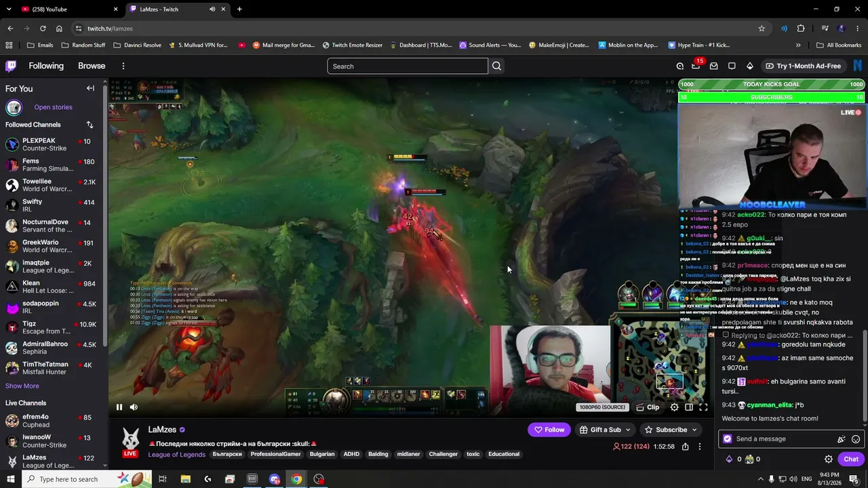Click the Twitch home logo
Screen dimensions: 868x488
(x=11, y=66)
